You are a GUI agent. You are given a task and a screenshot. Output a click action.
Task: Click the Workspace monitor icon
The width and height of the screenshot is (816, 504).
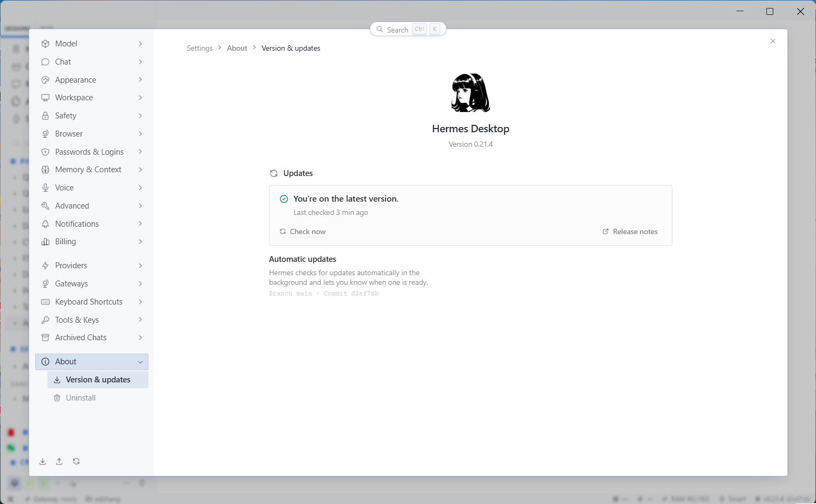click(x=45, y=98)
